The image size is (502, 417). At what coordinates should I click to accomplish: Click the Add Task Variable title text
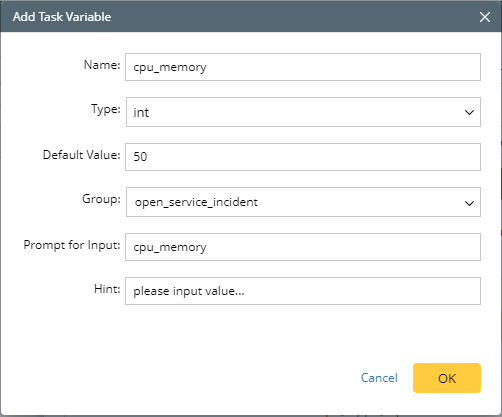62,17
